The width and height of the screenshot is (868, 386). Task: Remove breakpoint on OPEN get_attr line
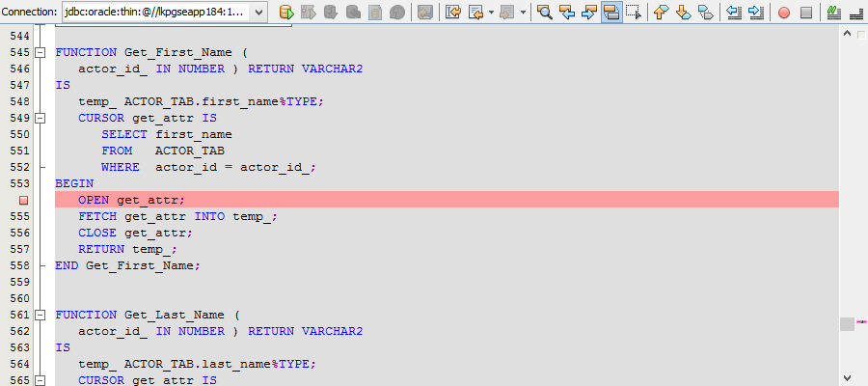point(24,200)
